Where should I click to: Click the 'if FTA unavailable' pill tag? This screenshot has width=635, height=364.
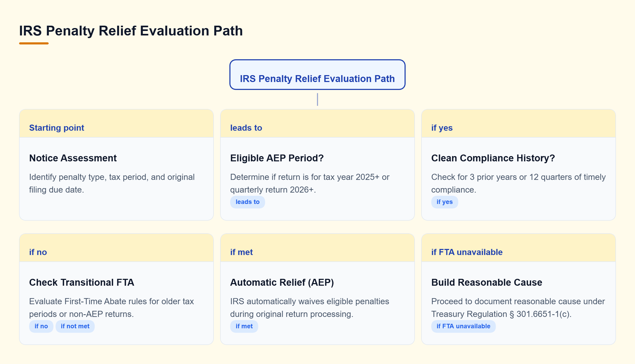pyautogui.click(x=464, y=326)
